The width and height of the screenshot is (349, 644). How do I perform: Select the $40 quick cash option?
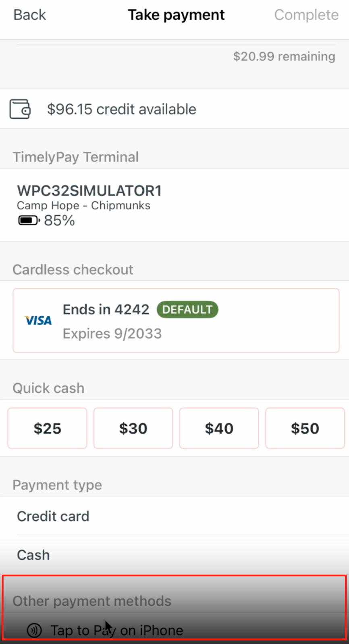click(x=219, y=428)
